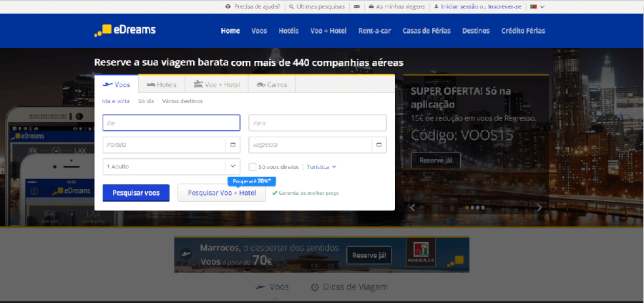Focus the De origin field
This screenshot has width=644, height=303.
click(171, 123)
